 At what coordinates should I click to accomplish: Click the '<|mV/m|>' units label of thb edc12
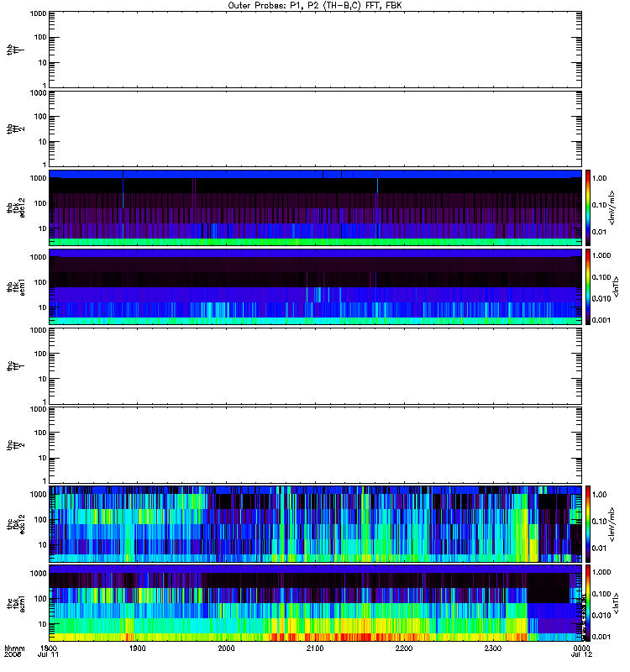(x=612, y=207)
